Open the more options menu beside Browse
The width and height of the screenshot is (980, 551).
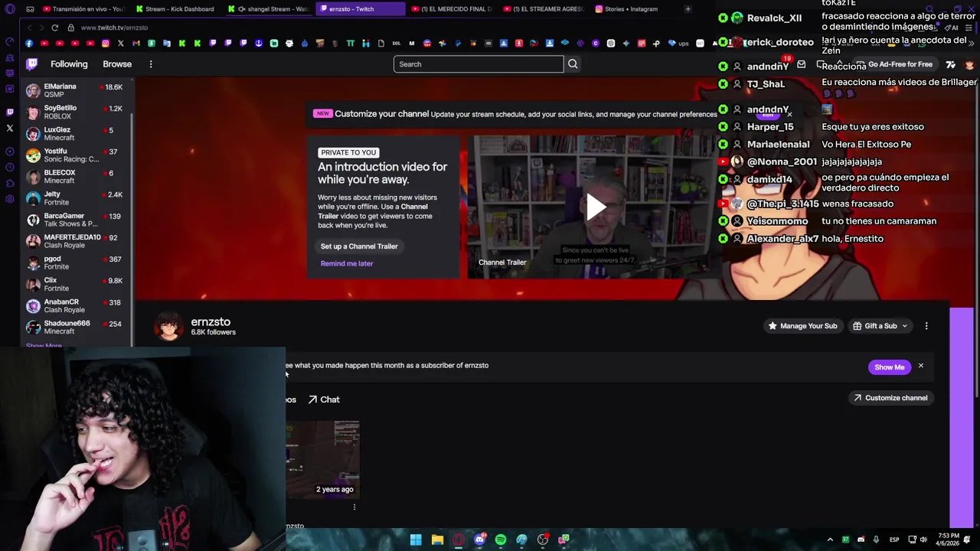click(151, 64)
